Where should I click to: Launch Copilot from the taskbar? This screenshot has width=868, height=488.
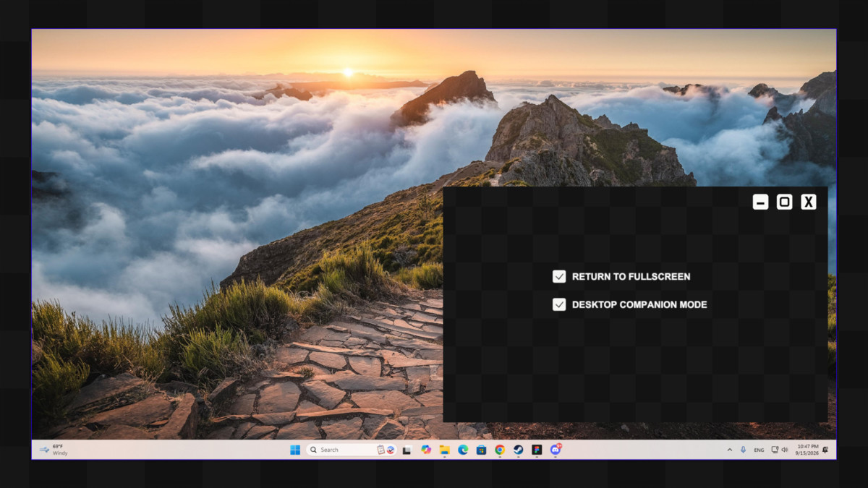[x=426, y=450]
